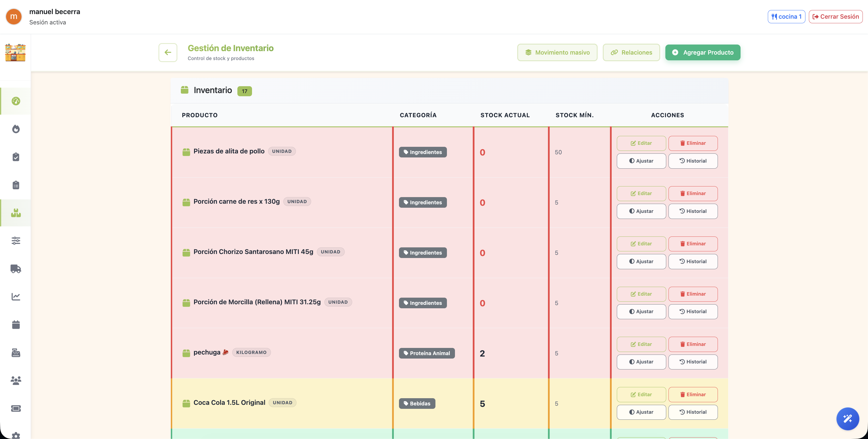Click Agregar Producto

[x=703, y=52]
